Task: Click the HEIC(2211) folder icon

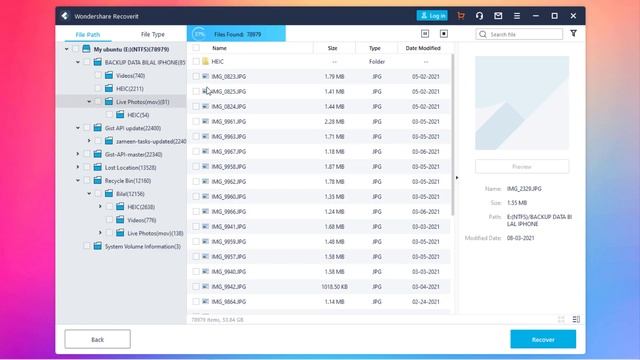Action: (x=109, y=88)
